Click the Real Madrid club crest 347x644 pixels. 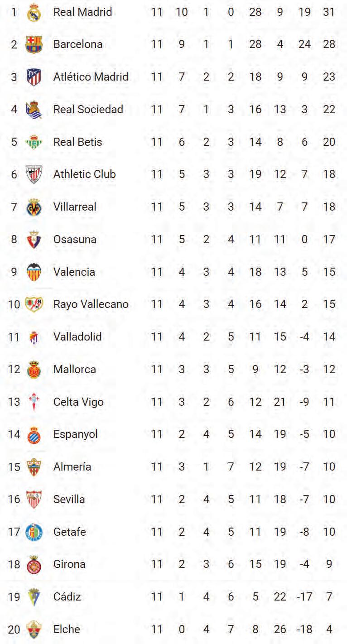tap(34, 12)
